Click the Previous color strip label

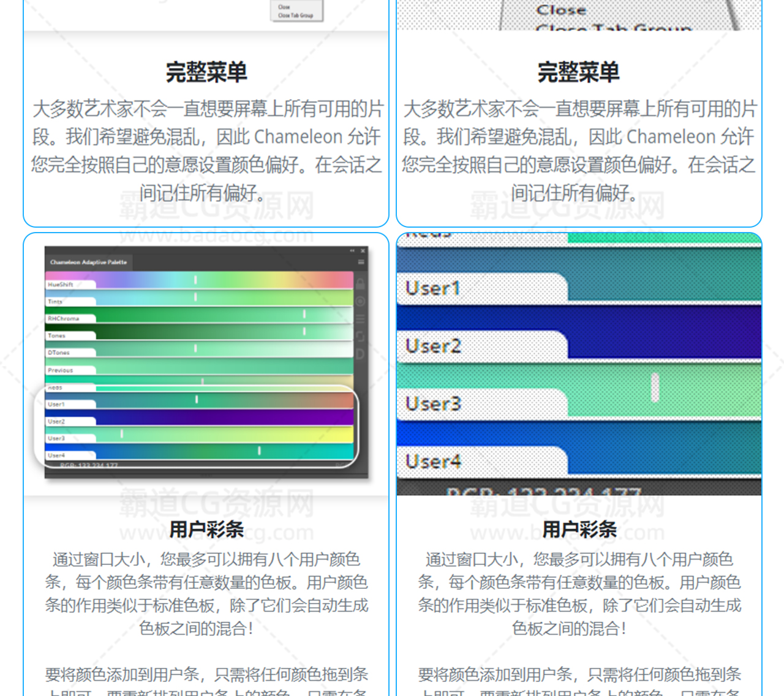tap(61, 370)
